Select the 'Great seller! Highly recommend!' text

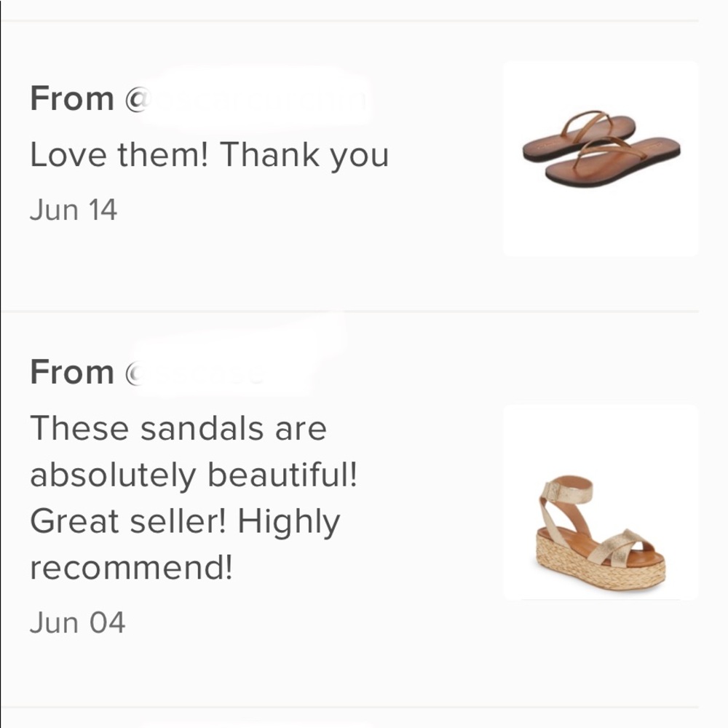[186, 544]
